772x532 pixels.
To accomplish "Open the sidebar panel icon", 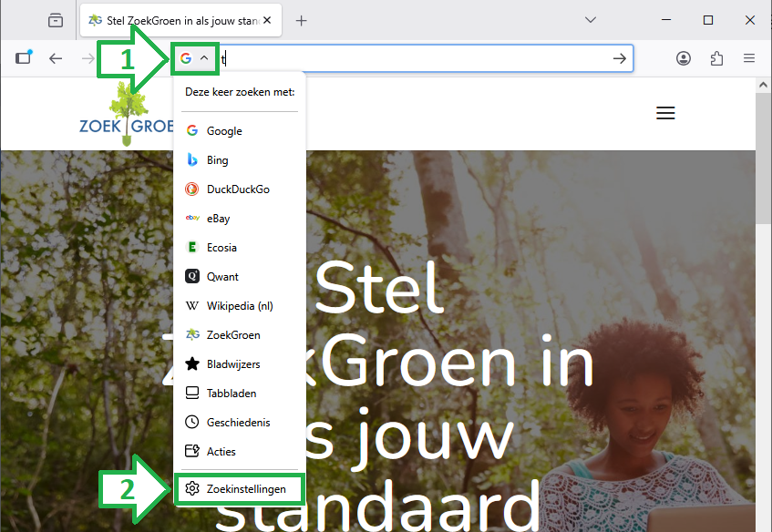I will pyautogui.click(x=24, y=58).
